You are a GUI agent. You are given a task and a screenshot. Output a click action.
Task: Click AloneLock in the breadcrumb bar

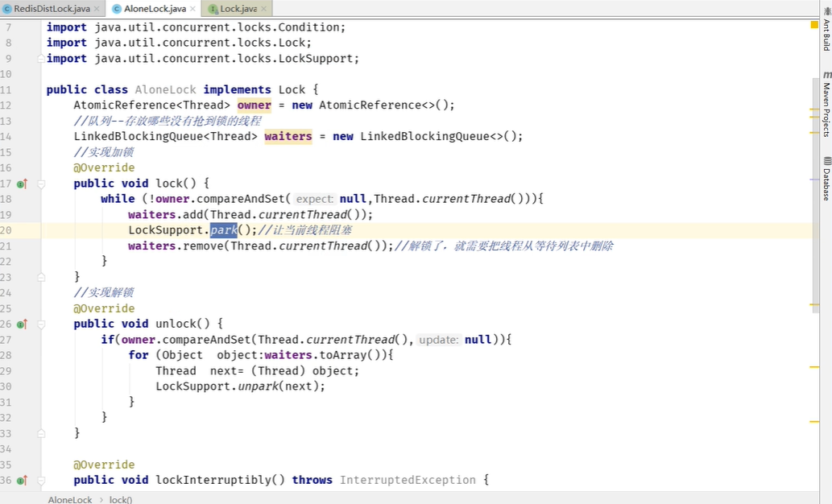click(x=69, y=500)
